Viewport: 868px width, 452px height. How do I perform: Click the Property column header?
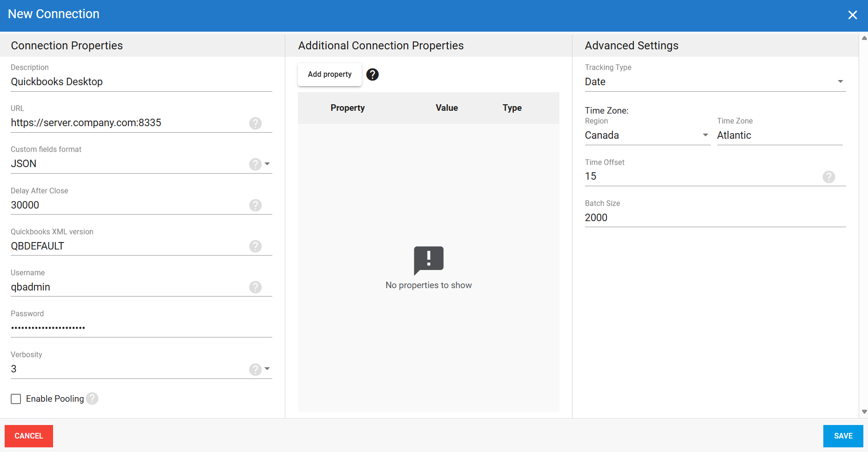tap(348, 108)
